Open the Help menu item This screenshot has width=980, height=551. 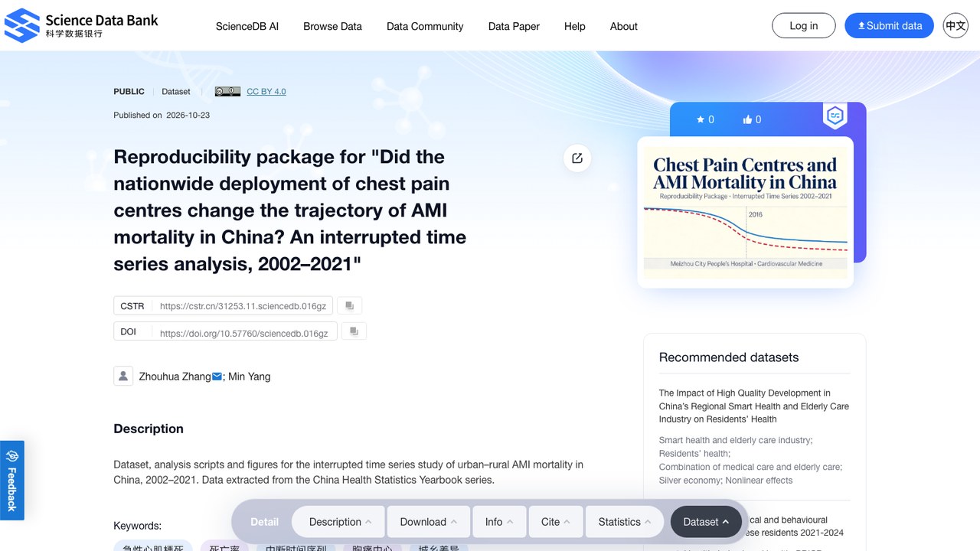tap(575, 26)
